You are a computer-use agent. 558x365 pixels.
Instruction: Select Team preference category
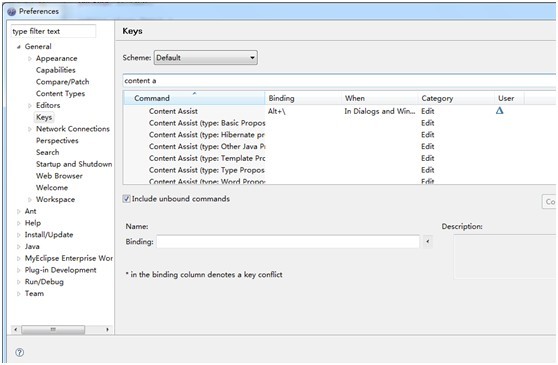tap(34, 293)
